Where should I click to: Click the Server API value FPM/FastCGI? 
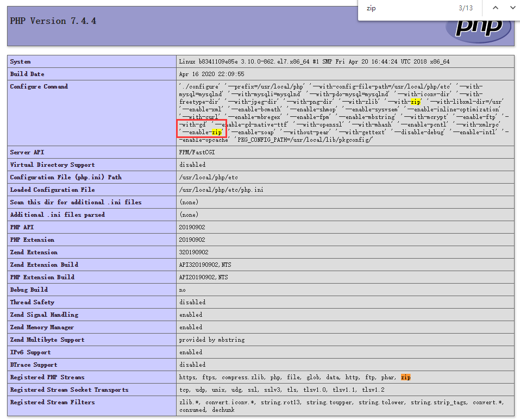197,152
